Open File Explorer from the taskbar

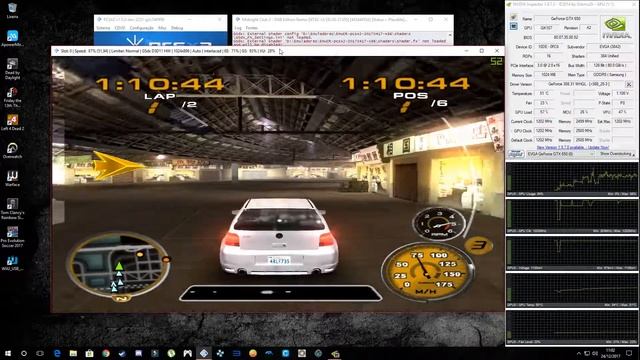(73, 353)
